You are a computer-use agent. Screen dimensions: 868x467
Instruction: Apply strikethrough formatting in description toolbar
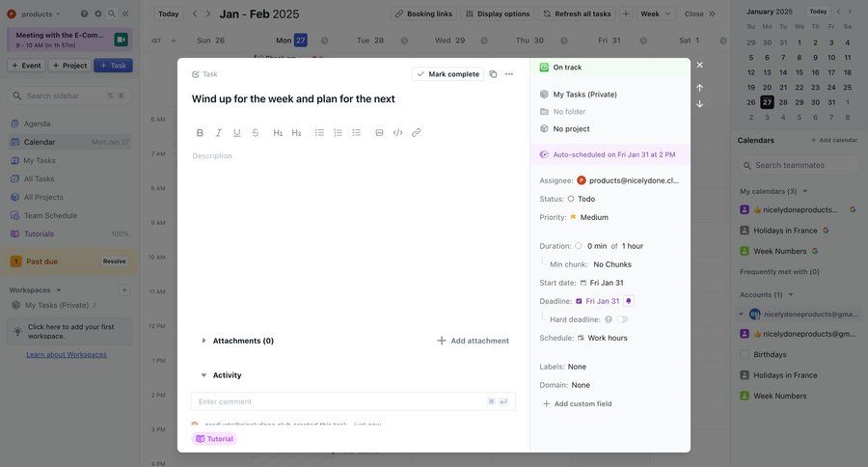(x=256, y=132)
